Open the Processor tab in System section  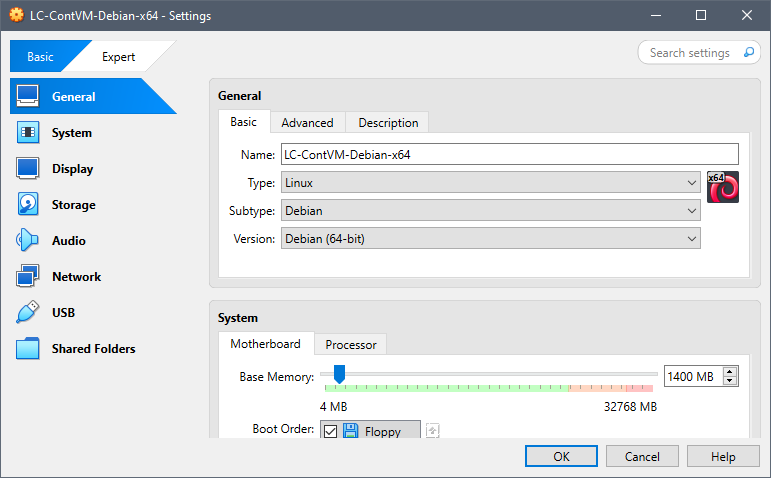coord(351,345)
